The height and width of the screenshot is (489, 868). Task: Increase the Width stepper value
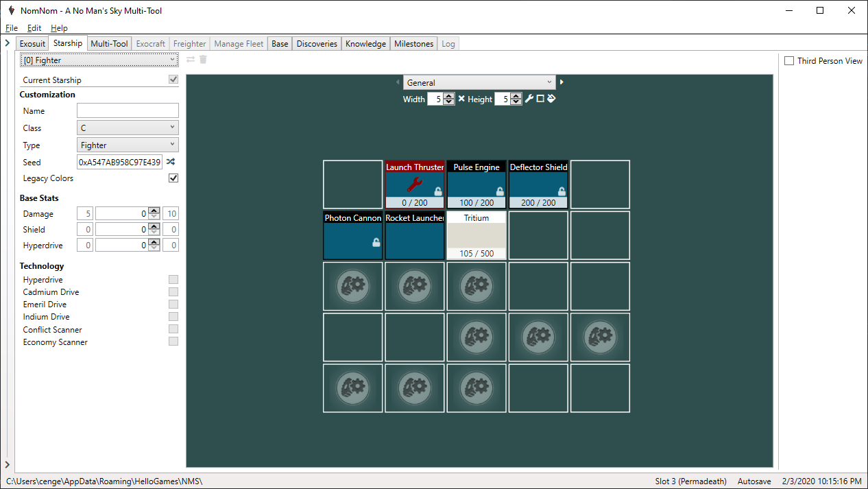pos(448,96)
